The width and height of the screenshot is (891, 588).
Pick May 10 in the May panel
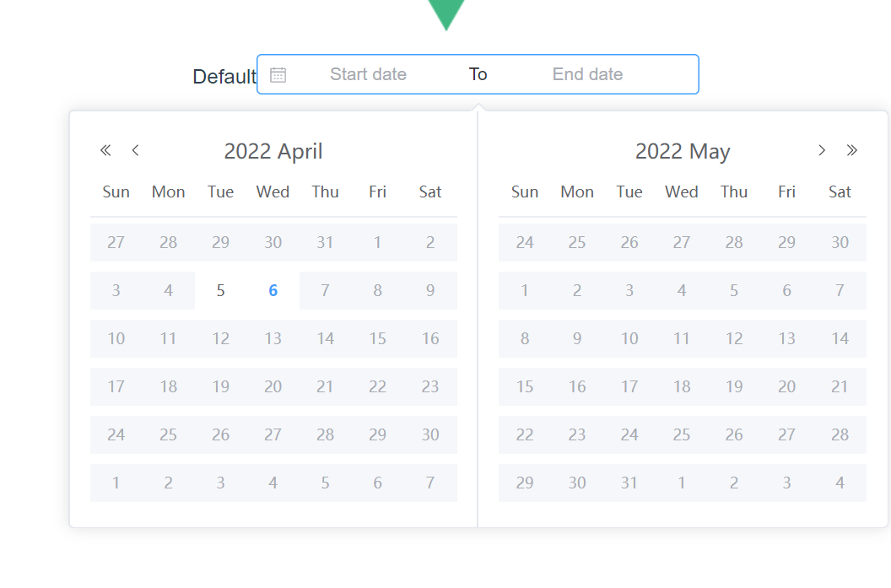point(629,339)
